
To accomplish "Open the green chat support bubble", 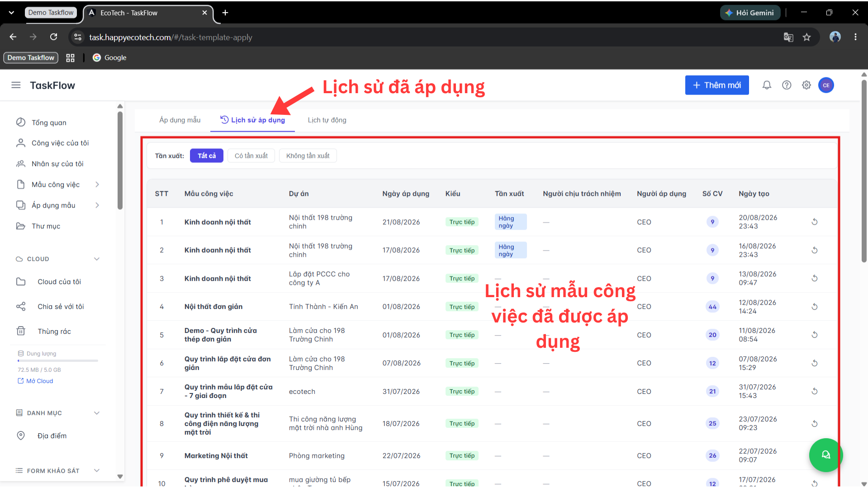I will coord(825,455).
